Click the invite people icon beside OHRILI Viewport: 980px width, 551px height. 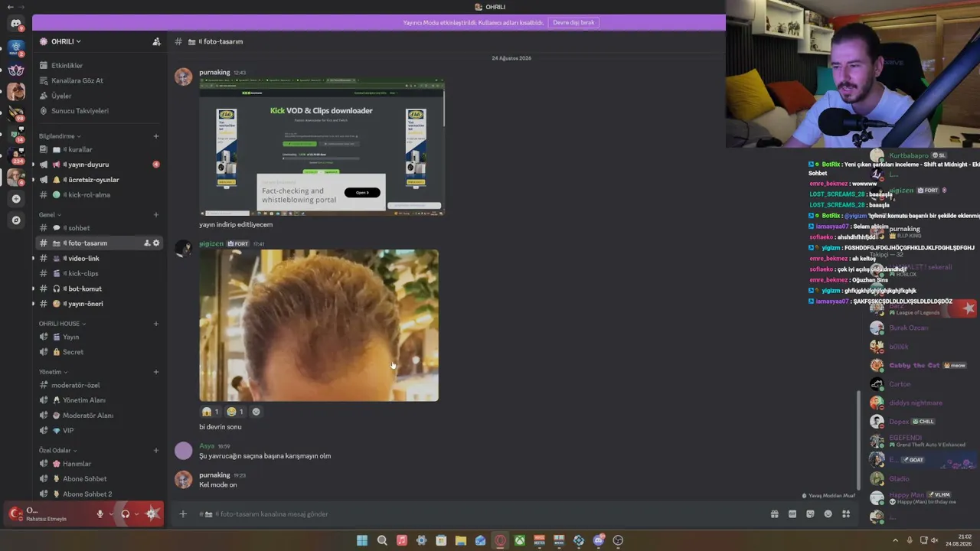tap(156, 41)
